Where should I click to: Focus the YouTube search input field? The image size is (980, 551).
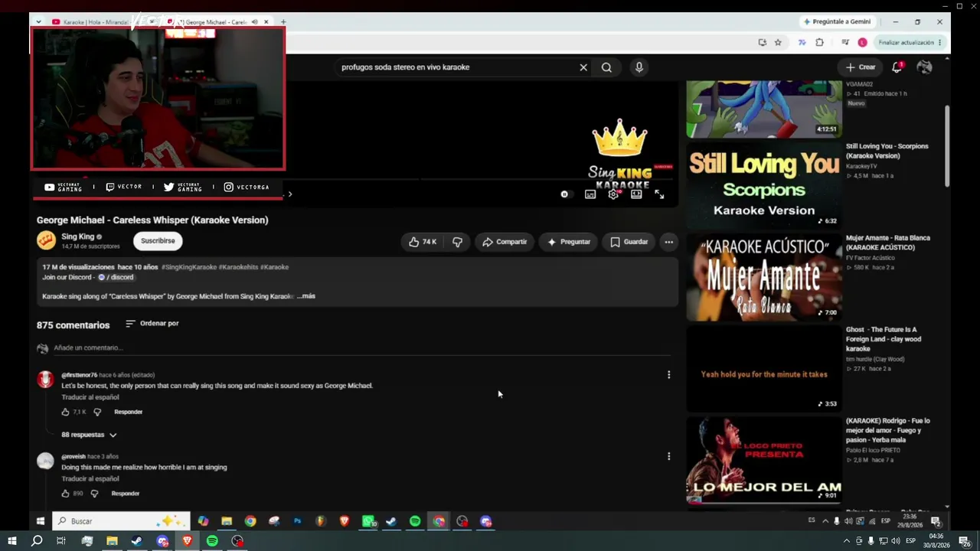click(456, 67)
